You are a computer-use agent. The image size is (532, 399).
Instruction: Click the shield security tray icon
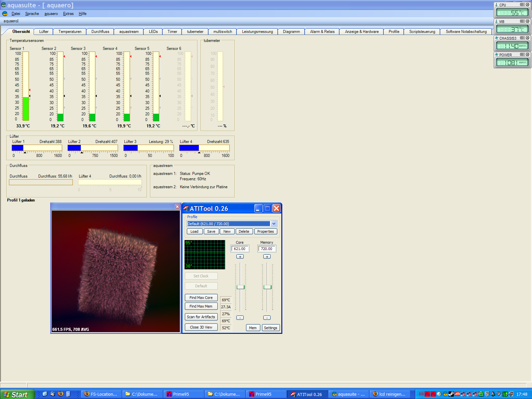[487, 394]
